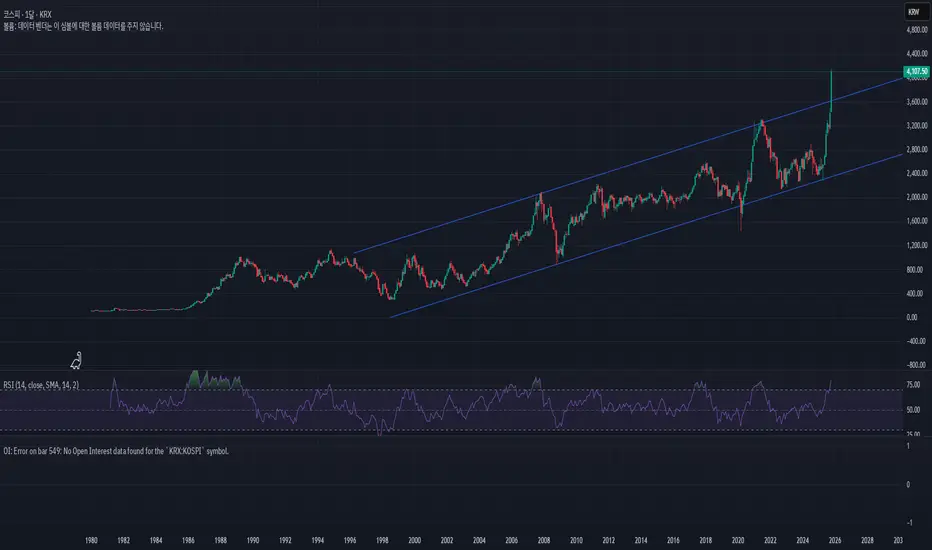This screenshot has height=550, width=932.
Task: Click the 1,200.00 price axis label
Action: pyautogui.click(x=917, y=245)
